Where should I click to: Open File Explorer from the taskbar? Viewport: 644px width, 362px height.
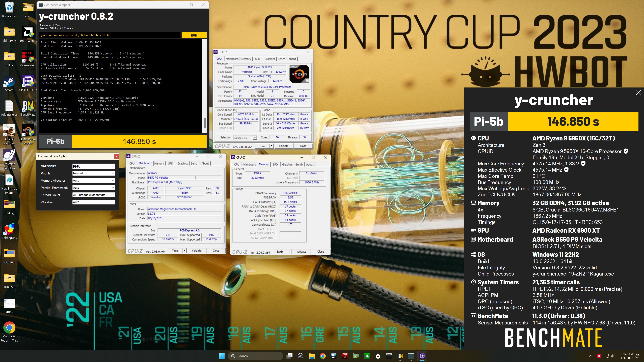tap(311, 356)
